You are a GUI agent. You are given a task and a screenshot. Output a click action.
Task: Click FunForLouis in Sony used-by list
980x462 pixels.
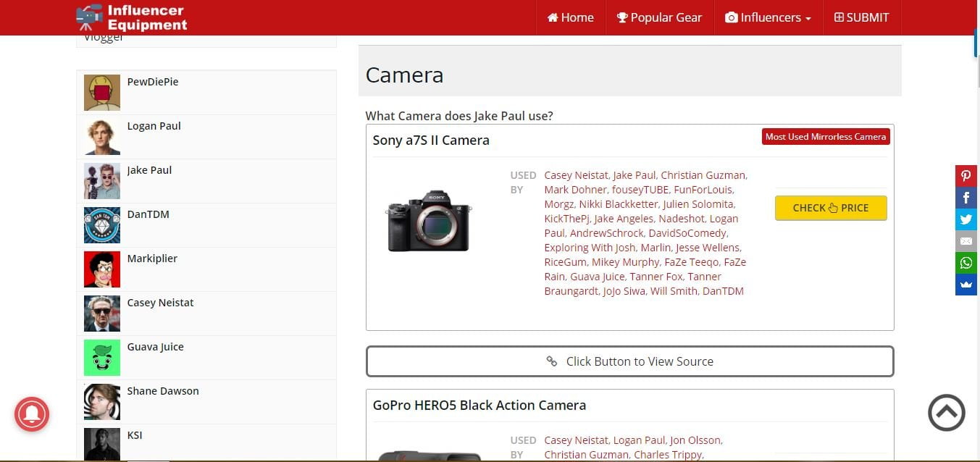(703, 190)
